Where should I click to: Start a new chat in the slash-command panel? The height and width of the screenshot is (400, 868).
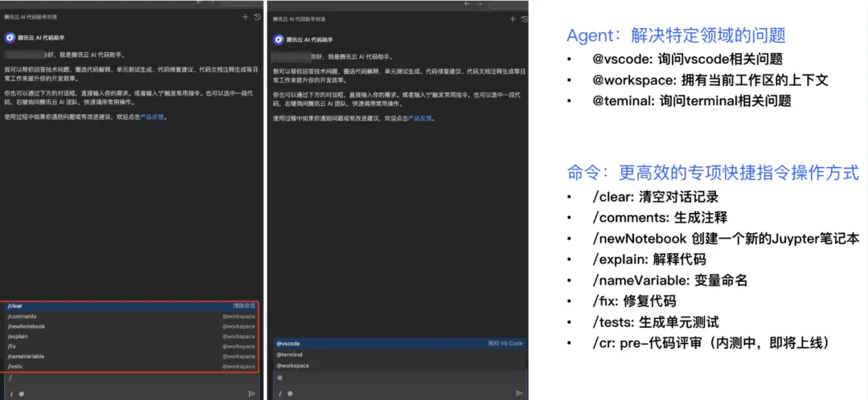click(x=245, y=17)
